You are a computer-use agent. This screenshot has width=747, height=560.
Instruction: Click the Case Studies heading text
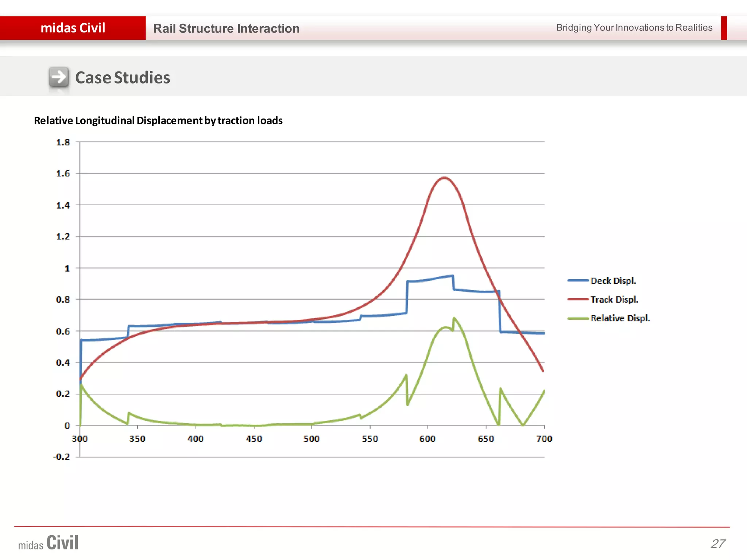tap(123, 78)
